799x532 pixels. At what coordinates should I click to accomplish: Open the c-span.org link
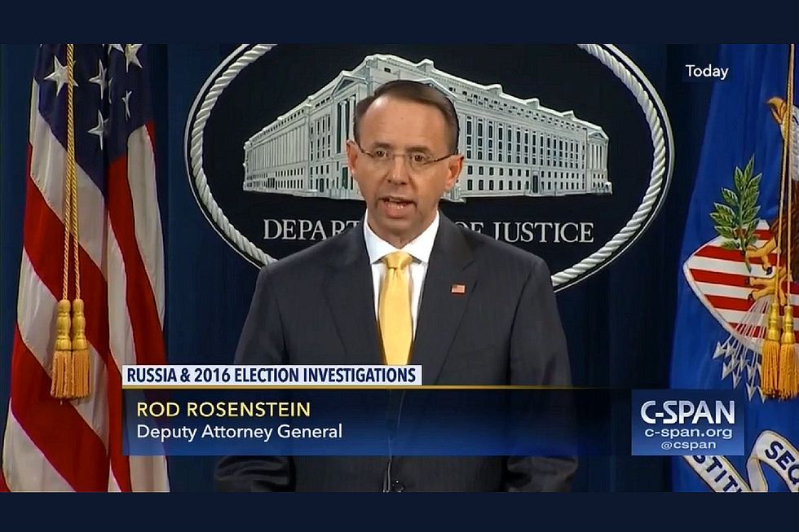[688, 433]
